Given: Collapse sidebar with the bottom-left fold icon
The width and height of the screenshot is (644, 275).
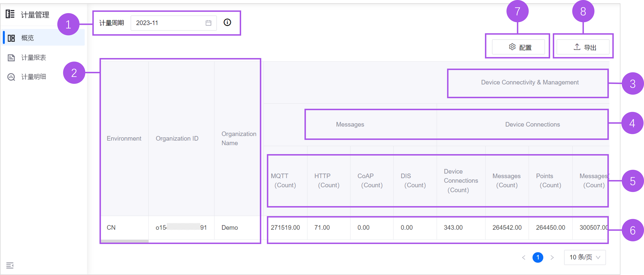Looking at the screenshot, I should tap(10, 265).
